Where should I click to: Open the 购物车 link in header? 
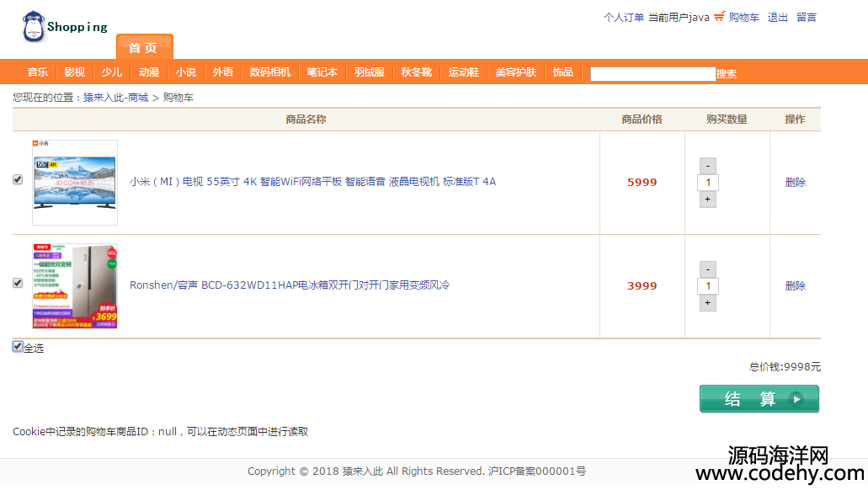pos(744,17)
